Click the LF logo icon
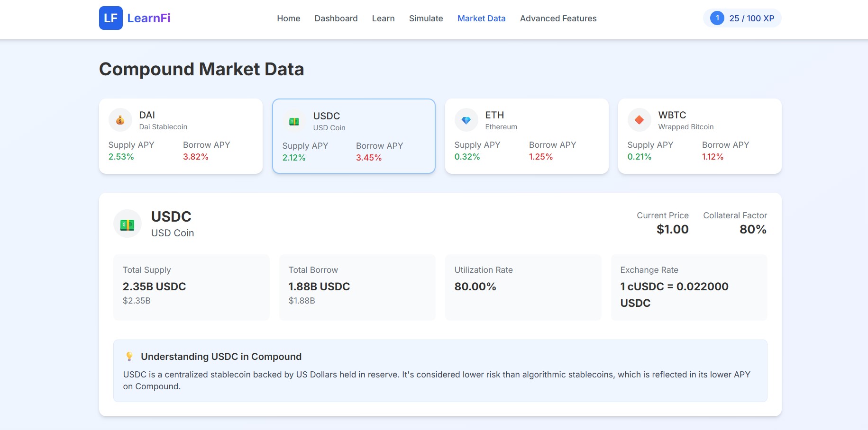The width and height of the screenshot is (868, 430). [110, 18]
